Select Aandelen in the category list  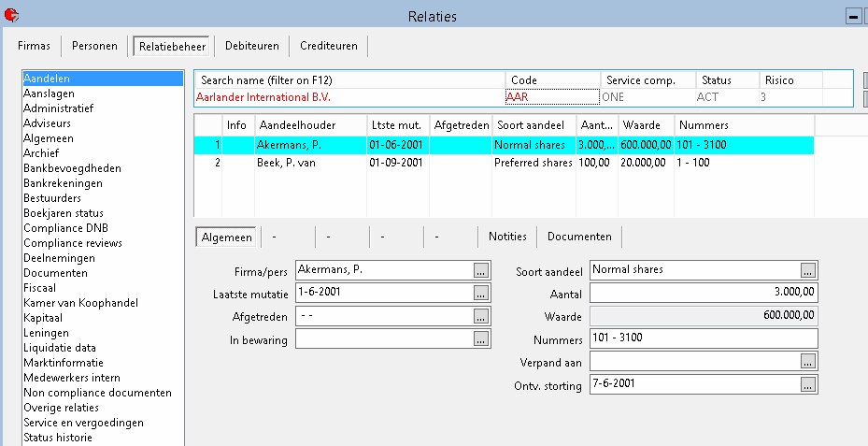[x=103, y=79]
